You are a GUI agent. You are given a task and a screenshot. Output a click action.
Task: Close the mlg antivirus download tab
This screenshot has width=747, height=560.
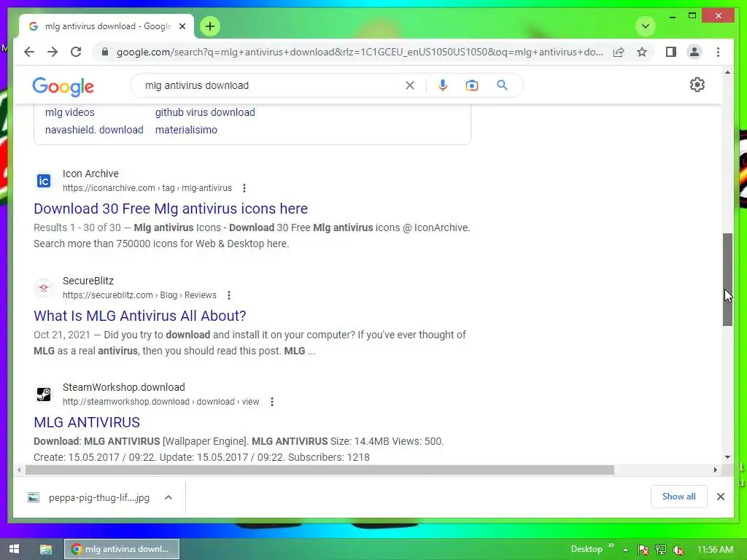click(182, 26)
